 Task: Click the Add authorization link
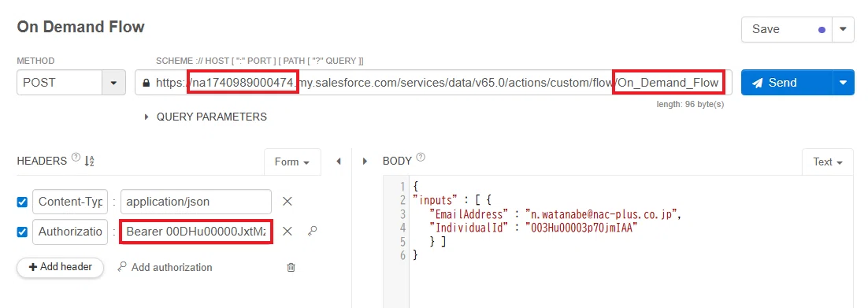tap(165, 267)
